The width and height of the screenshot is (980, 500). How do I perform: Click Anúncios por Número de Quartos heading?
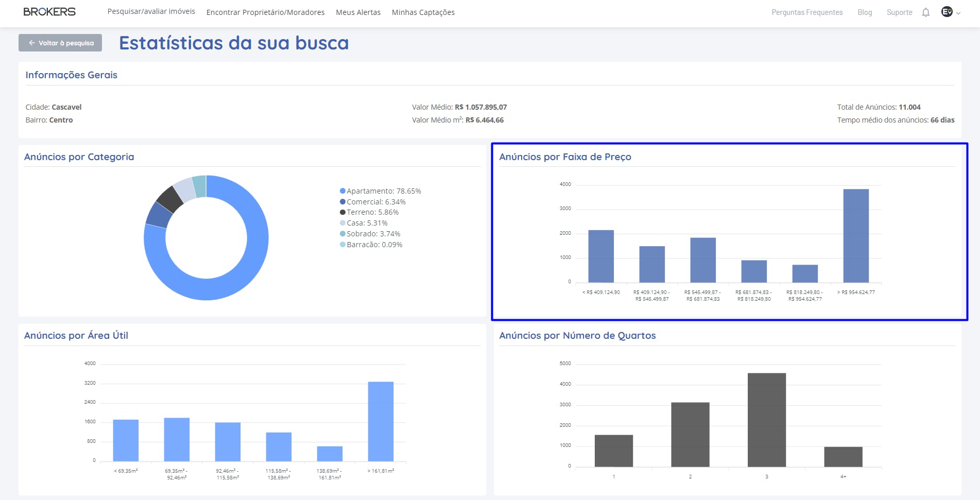pos(577,336)
